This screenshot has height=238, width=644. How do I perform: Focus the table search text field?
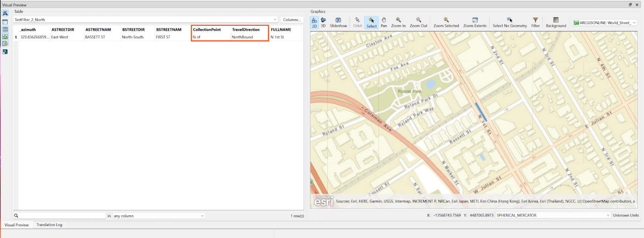coord(63,216)
